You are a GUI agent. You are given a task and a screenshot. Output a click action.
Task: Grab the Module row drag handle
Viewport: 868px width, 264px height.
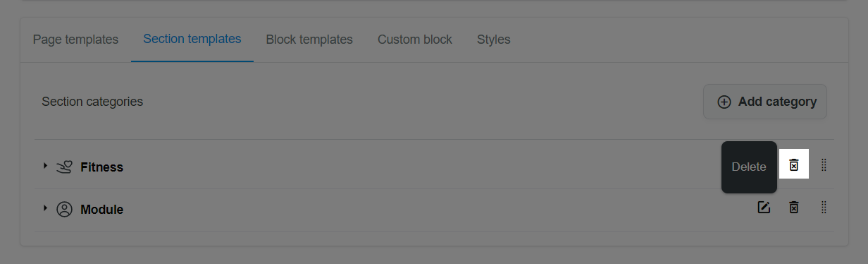[x=824, y=208]
